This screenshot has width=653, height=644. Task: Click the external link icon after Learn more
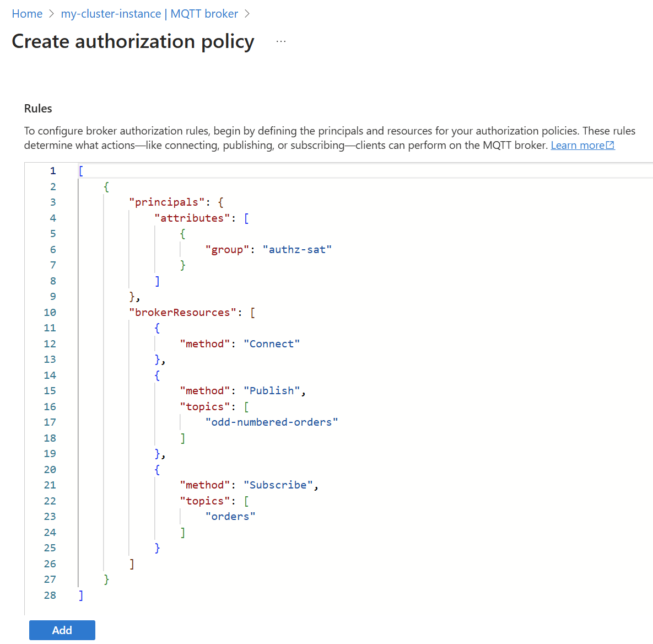click(x=609, y=144)
